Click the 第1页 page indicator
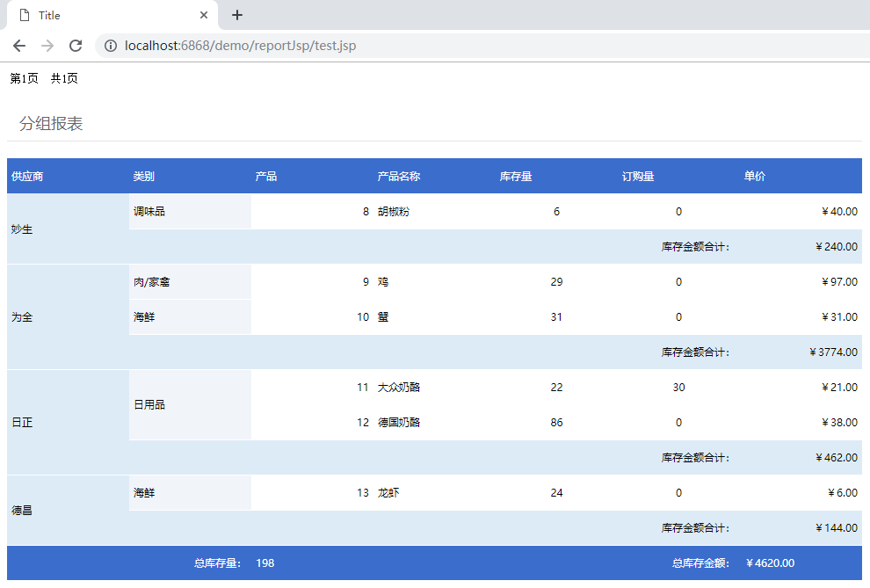The image size is (870, 588). pos(25,78)
